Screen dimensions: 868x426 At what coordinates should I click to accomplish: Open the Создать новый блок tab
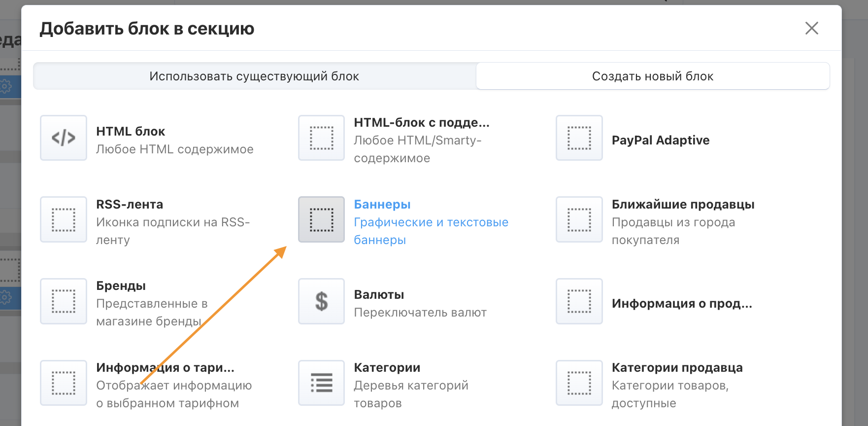click(x=652, y=76)
